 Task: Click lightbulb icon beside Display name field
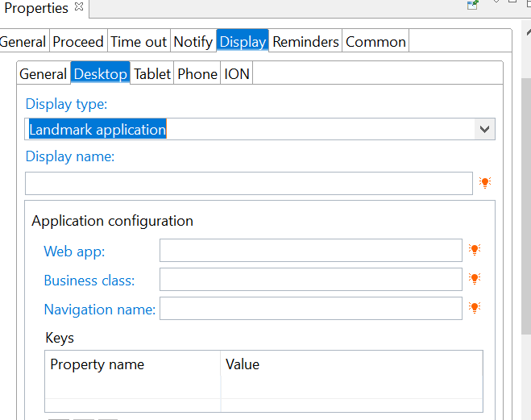pyautogui.click(x=485, y=182)
